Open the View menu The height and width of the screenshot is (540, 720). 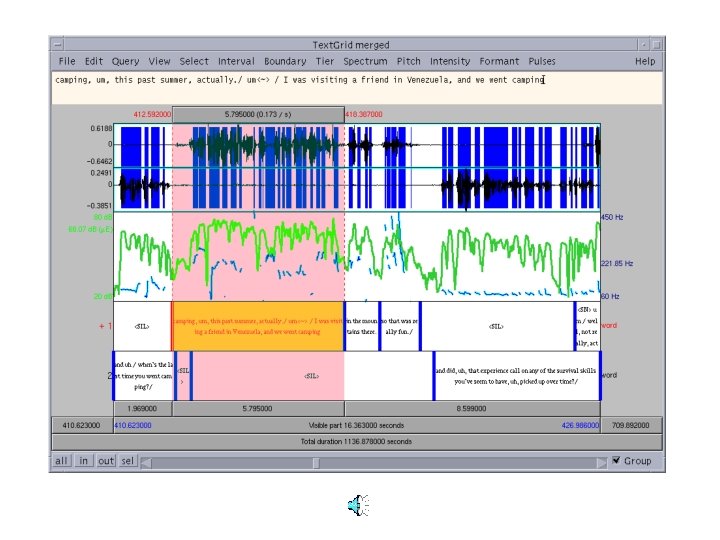click(x=159, y=61)
